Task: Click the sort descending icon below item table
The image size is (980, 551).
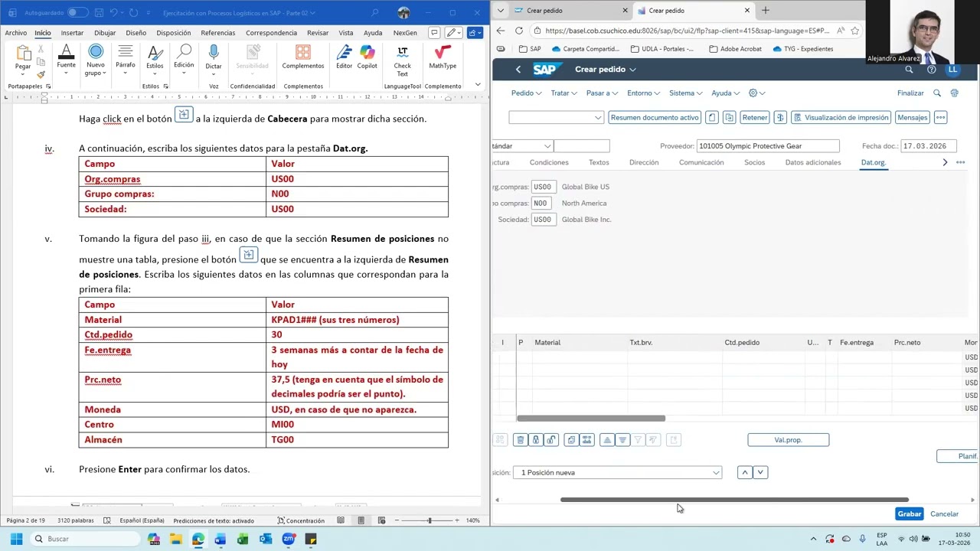Action: [622, 440]
